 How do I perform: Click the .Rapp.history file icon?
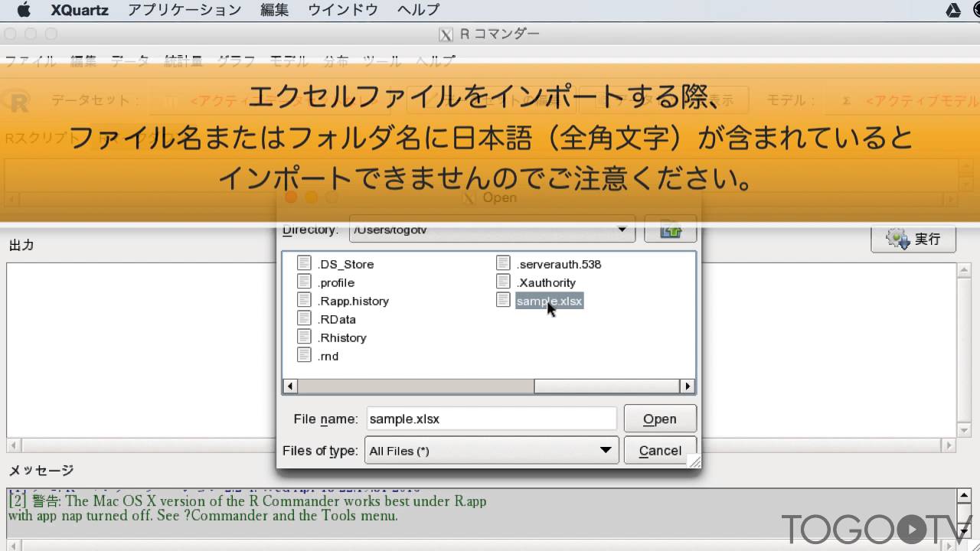pyautogui.click(x=304, y=300)
